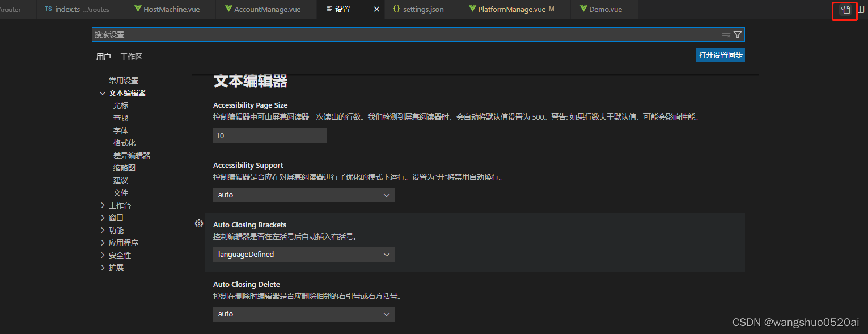Open the Auto Closing Brackets dropdown

click(303, 255)
